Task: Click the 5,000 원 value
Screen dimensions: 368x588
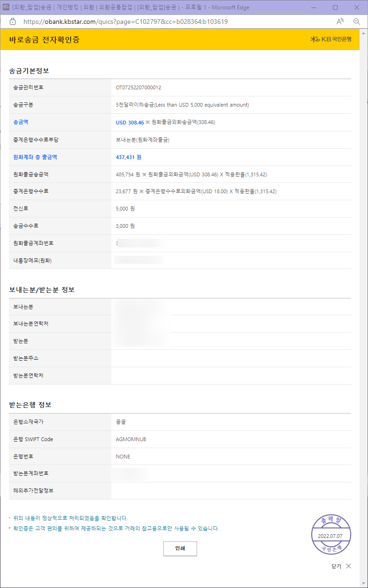Action: 125,209
